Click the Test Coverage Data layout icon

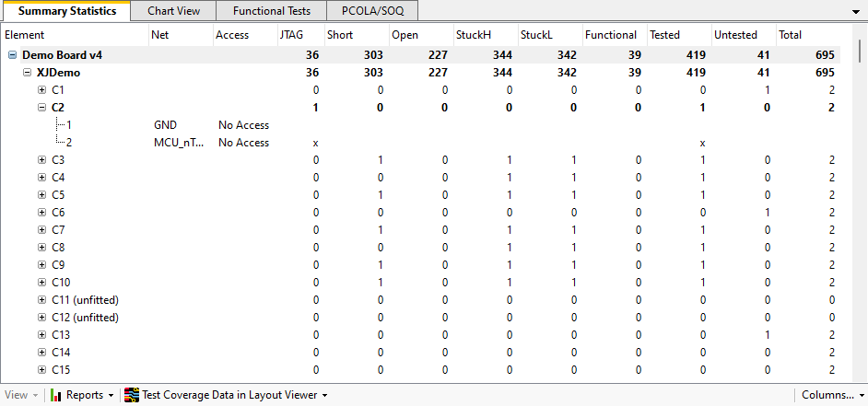click(x=132, y=395)
